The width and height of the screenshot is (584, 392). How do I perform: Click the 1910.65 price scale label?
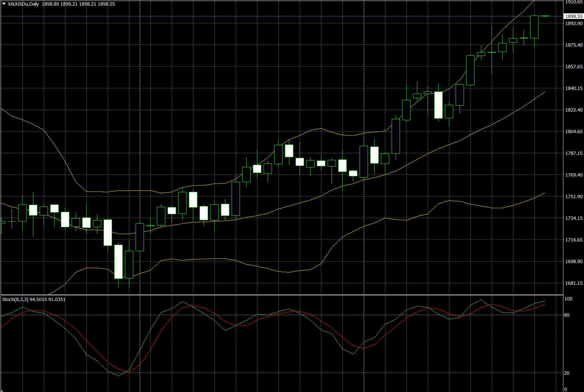click(574, 2)
